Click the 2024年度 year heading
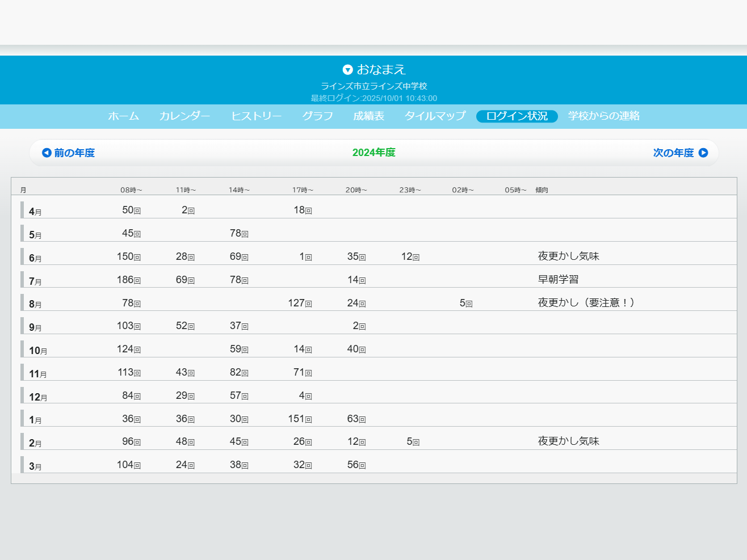The width and height of the screenshot is (747, 560). pyautogui.click(x=373, y=153)
